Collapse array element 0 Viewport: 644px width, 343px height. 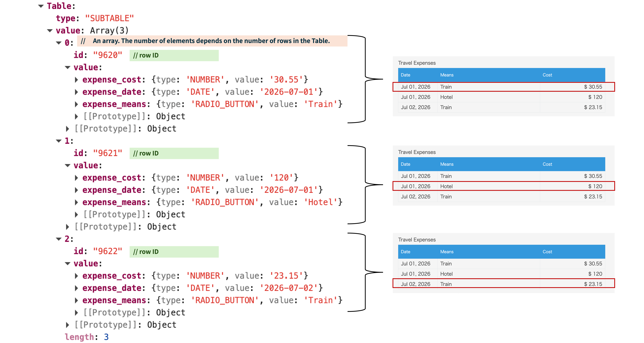coord(59,43)
